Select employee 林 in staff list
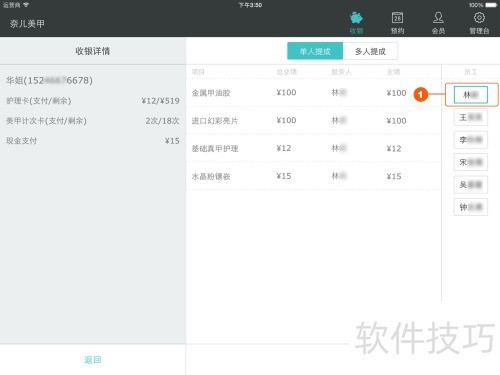 click(x=471, y=95)
